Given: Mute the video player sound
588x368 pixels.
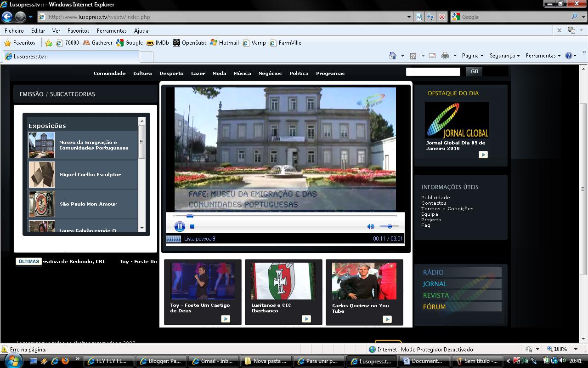Looking at the screenshot, I should [x=371, y=226].
